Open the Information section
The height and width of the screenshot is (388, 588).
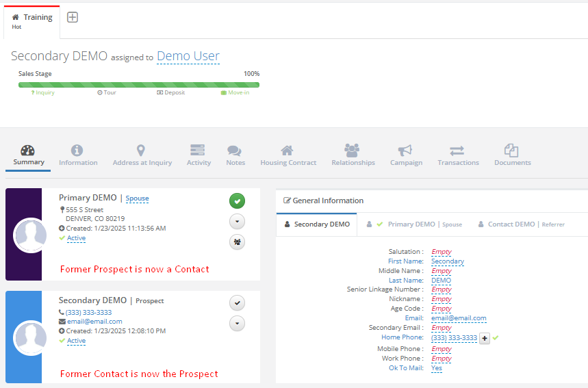tap(78, 155)
